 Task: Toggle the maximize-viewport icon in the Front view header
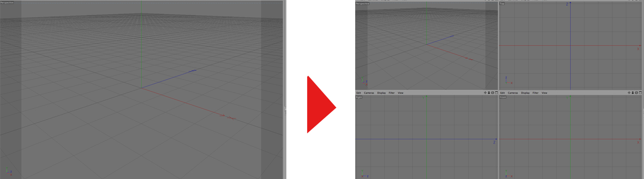coord(640,93)
